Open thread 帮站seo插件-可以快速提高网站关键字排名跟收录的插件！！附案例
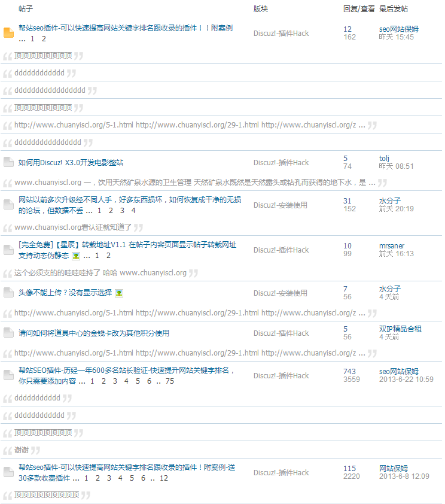The image size is (445, 504). 126,28
